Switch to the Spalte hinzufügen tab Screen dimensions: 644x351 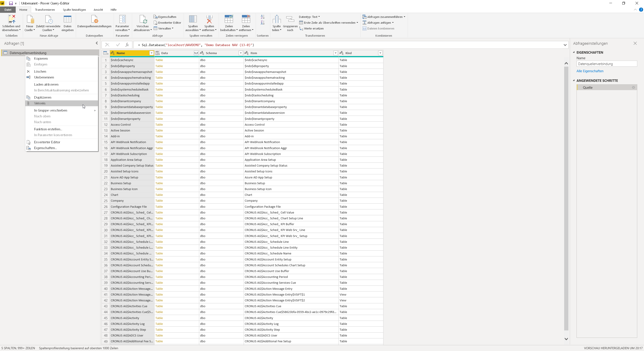[74, 10]
